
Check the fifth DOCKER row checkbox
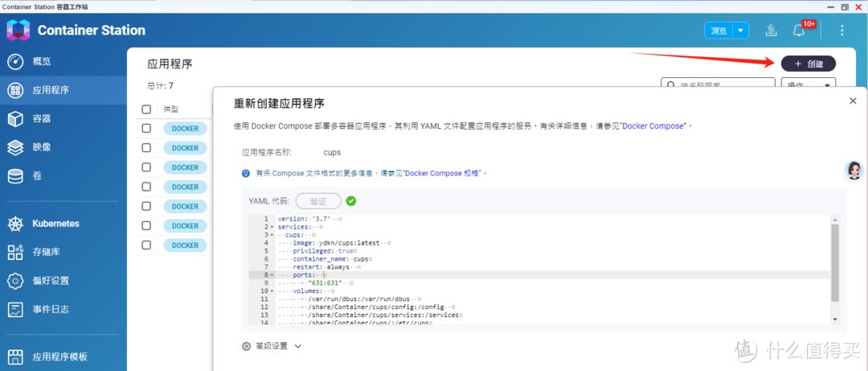pos(146,206)
